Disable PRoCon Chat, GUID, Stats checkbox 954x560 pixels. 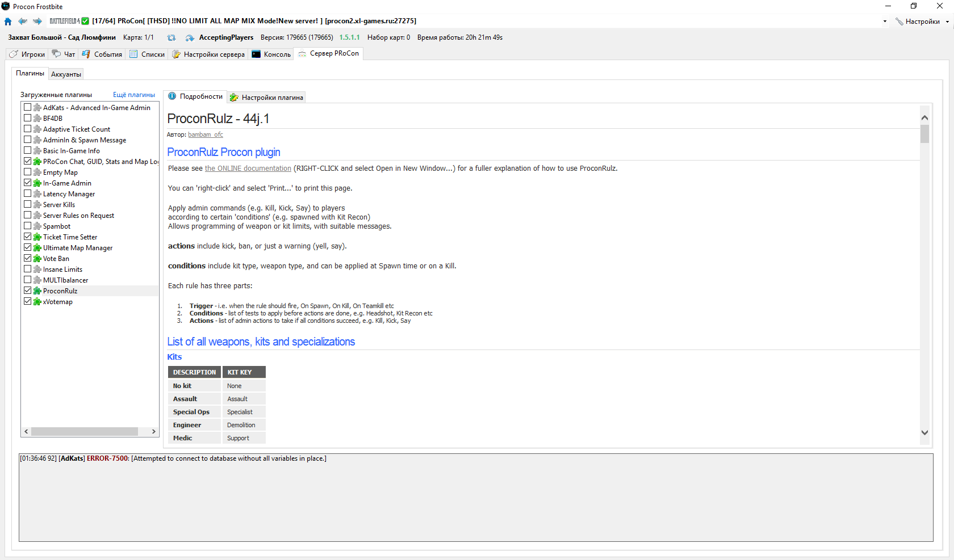[27, 161]
